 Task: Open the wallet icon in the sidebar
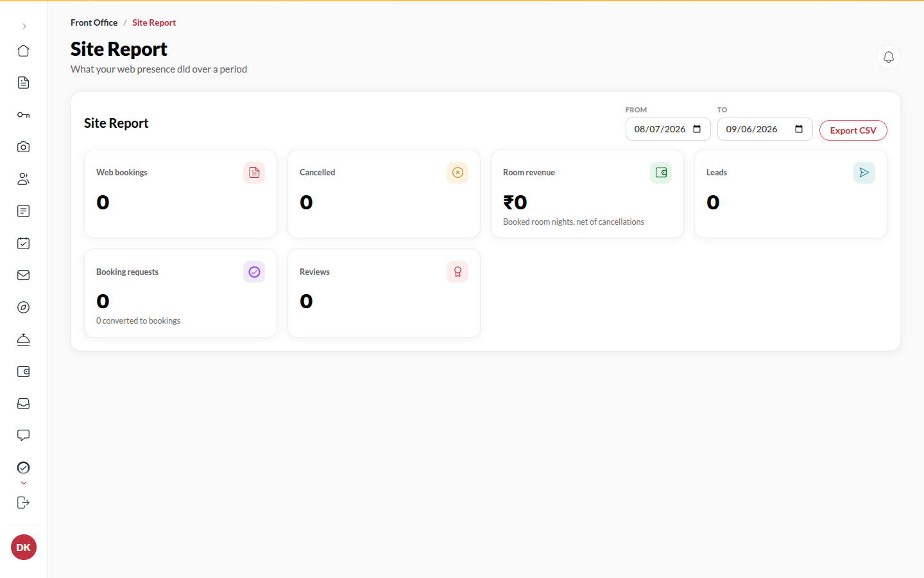pyautogui.click(x=24, y=372)
